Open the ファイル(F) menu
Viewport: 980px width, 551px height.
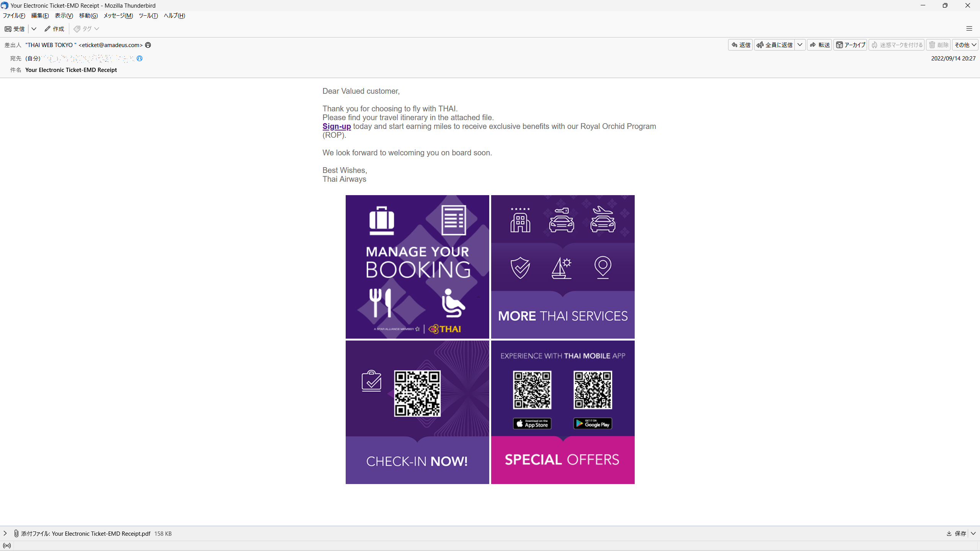[x=14, y=16]
